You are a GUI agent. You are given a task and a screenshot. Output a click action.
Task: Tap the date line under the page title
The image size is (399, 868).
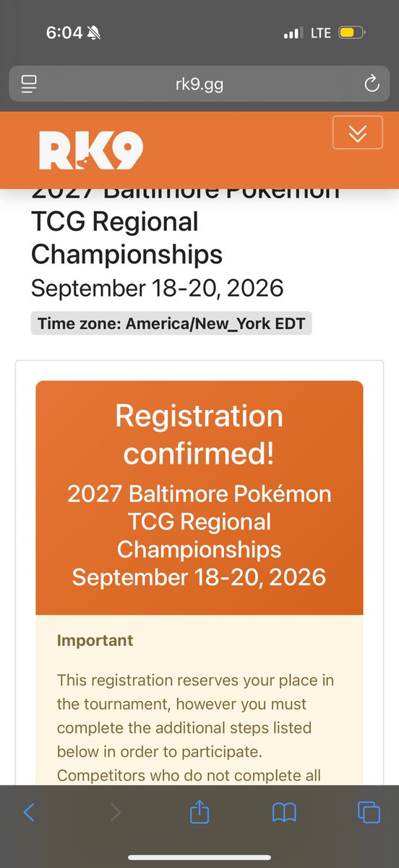pyautogui.click(x=157, y=288)
